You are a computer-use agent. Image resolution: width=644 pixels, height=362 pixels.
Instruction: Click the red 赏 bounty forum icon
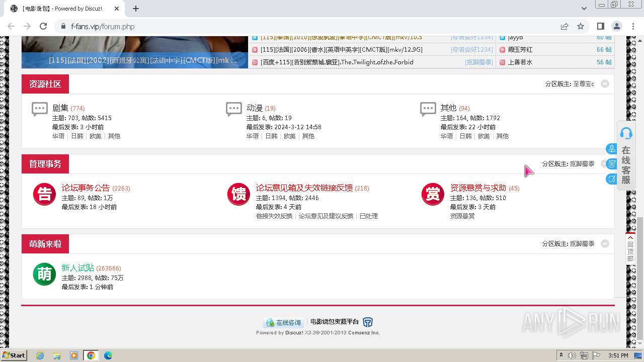pos(433,195)
